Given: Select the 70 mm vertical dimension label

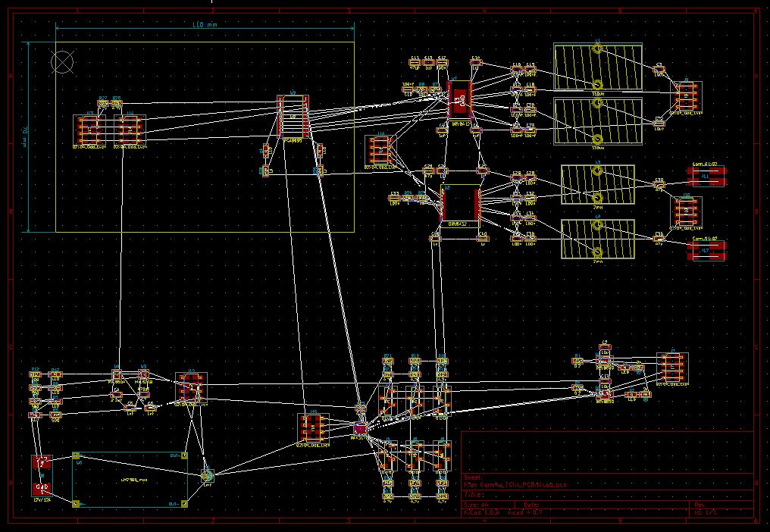Looking at the screenshot, I should coord(23,136).
